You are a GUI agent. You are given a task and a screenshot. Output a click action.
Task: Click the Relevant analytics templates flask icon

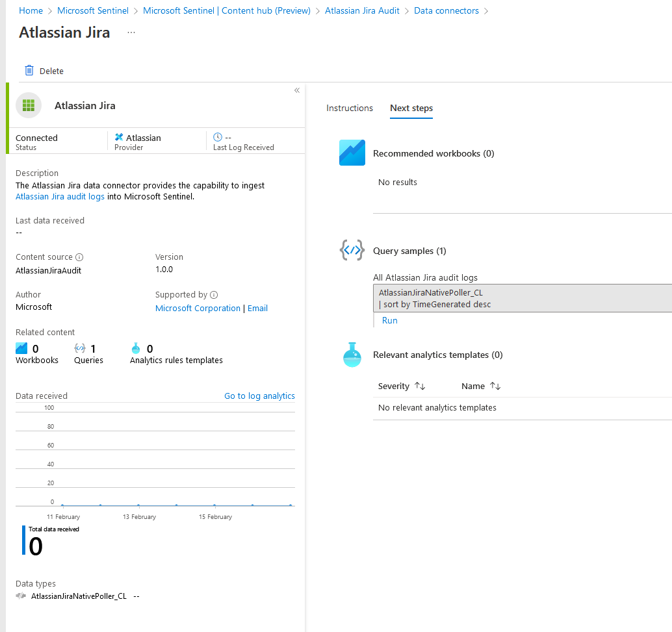point(352,355)
